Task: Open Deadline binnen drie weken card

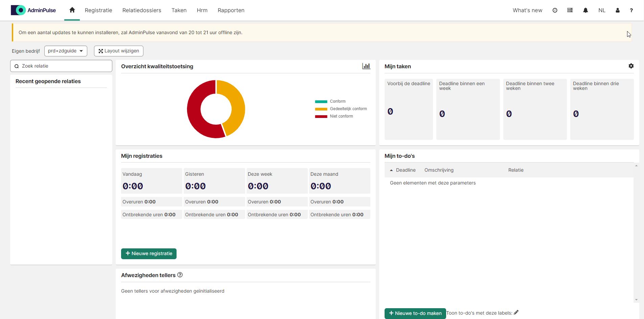Action: (x=602, y=109)
